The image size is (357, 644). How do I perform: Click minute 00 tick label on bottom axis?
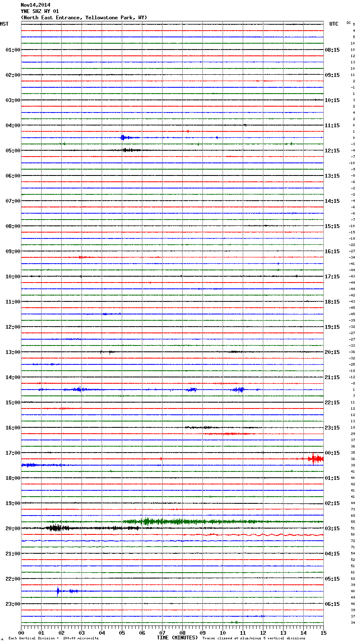click(x=21, y=633)
